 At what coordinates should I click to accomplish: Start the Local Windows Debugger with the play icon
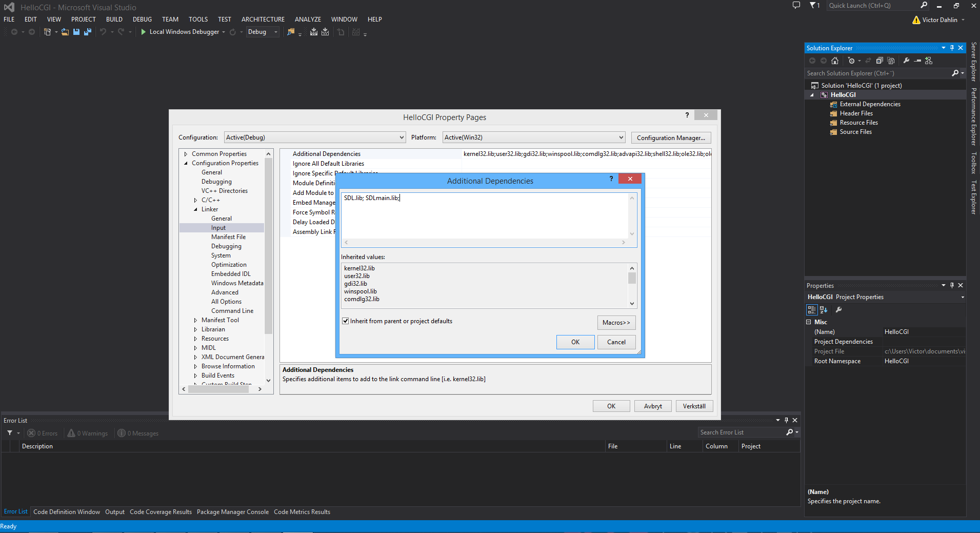click(x=144, y=32)
